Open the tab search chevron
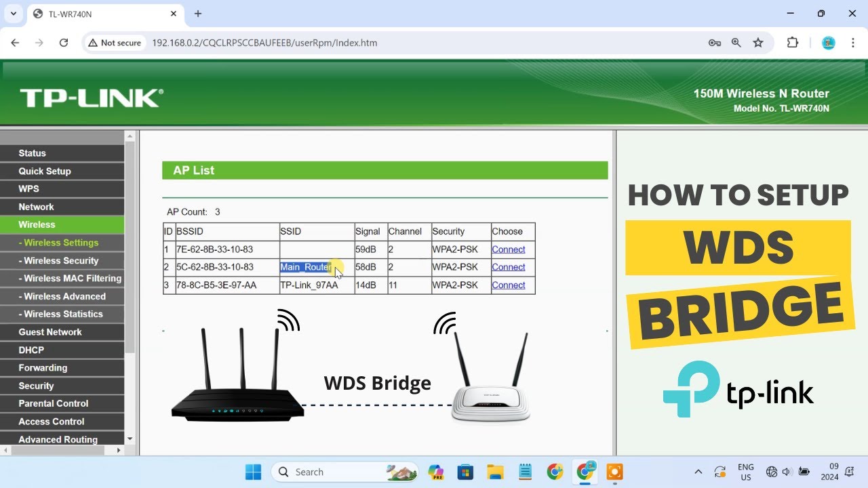 tap(13, 14)
